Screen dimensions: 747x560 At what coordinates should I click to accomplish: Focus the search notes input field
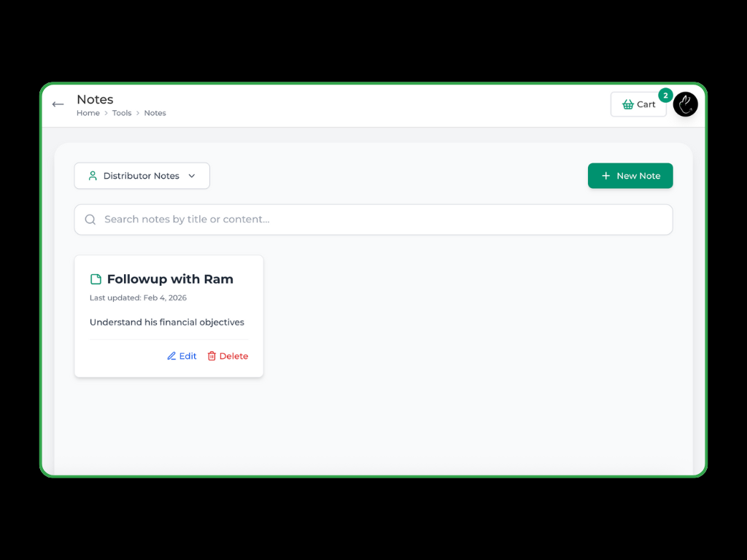pyautogui.click(x=379, y=219)
